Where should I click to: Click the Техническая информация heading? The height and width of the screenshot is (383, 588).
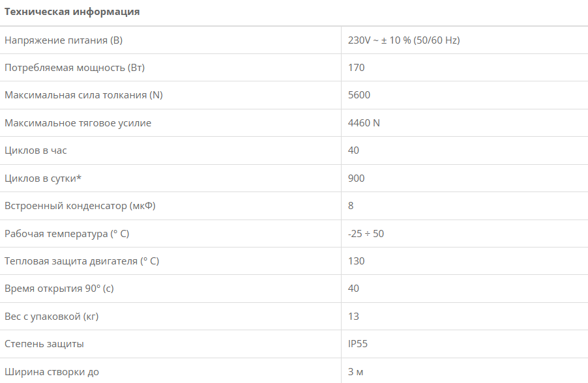tap(72, 12)
